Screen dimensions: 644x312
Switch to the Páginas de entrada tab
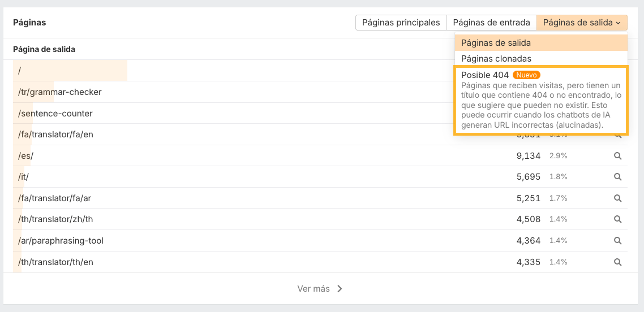tap(491, 23)
